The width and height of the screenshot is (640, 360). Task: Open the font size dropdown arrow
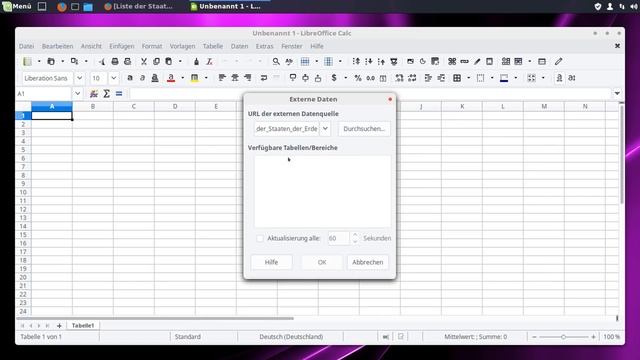click(113, 78)
